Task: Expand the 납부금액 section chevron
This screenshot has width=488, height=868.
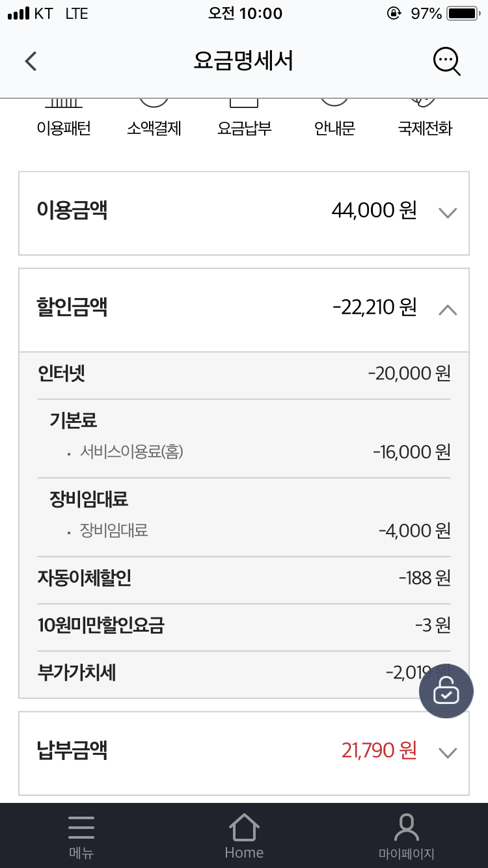Action: (x=448, y=753)
